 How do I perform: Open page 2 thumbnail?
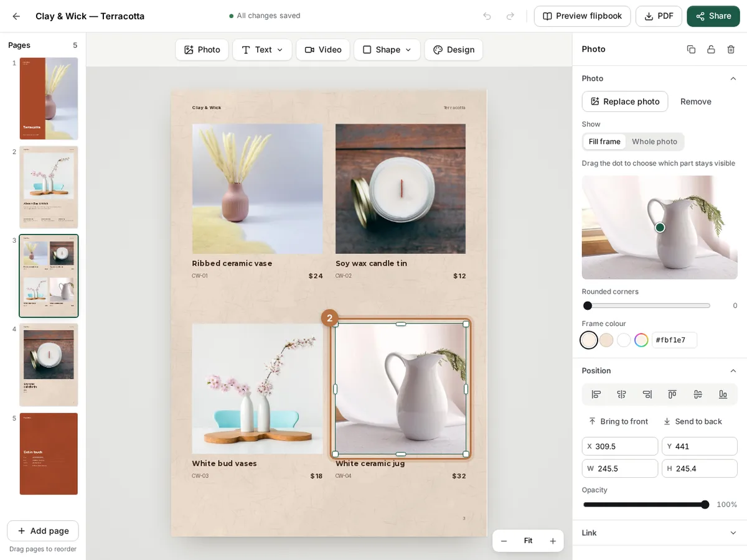49,187
